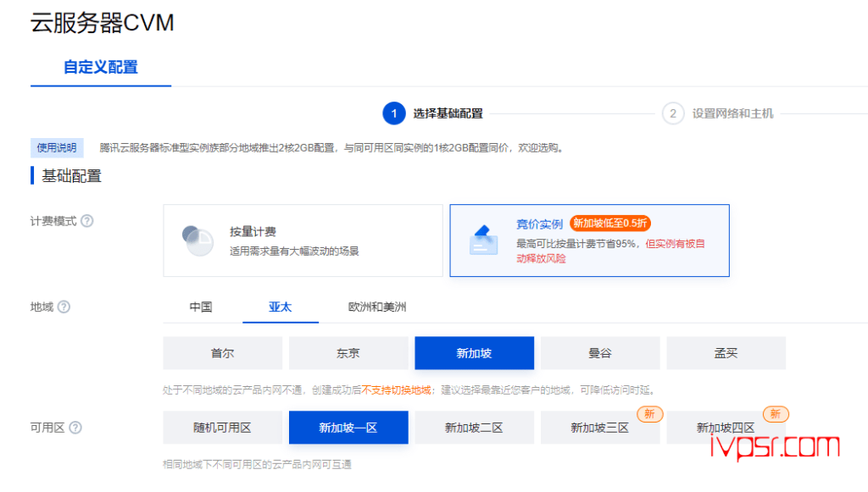868x492 pixels.
Task: Click the 设置网络和主机 step label
Action: tap(732, 113)
